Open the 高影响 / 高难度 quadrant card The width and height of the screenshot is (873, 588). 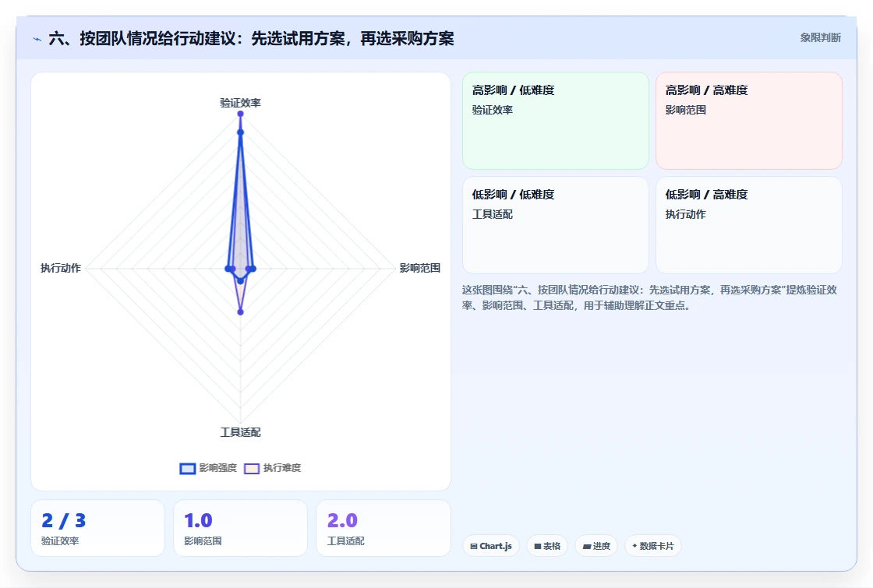tap(749, 121)
